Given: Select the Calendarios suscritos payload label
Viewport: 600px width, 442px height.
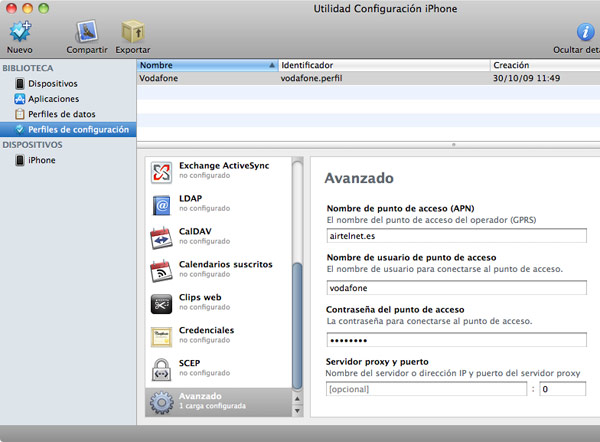Looking at the screenshot, I should pos(225,264).
